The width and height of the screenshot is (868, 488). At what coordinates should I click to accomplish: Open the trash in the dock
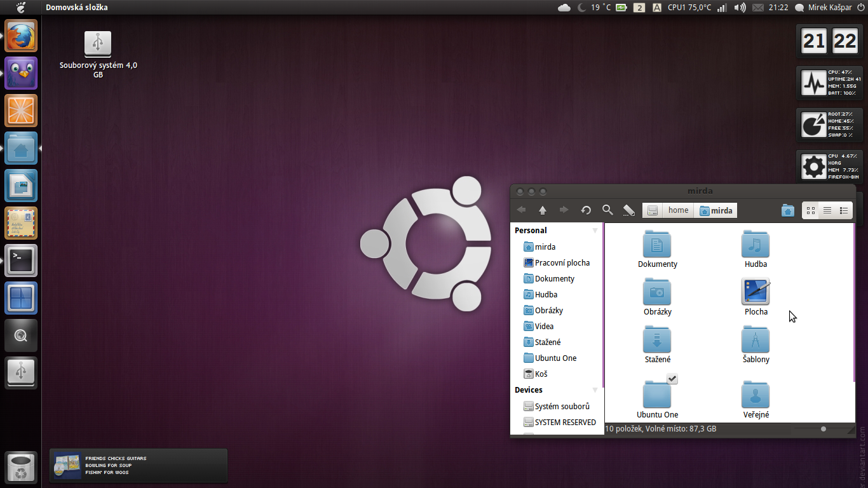click(x=21, y=467)
